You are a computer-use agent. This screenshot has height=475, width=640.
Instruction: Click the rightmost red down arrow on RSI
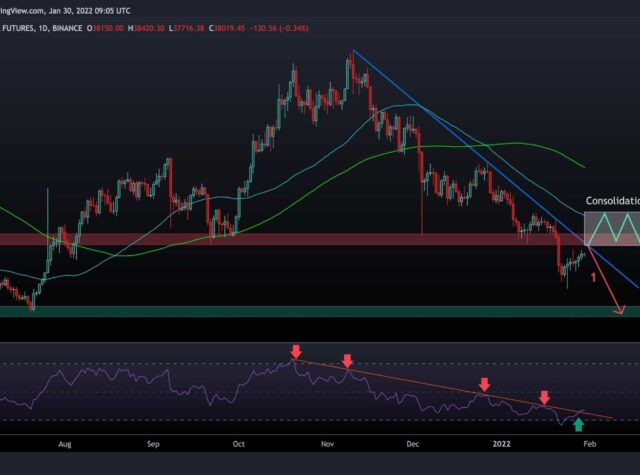[x=545, y=398]
